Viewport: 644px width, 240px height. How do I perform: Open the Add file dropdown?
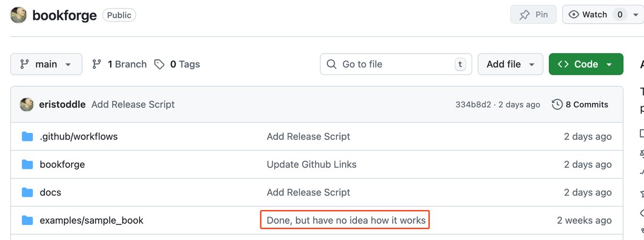[x=510, y=64]
